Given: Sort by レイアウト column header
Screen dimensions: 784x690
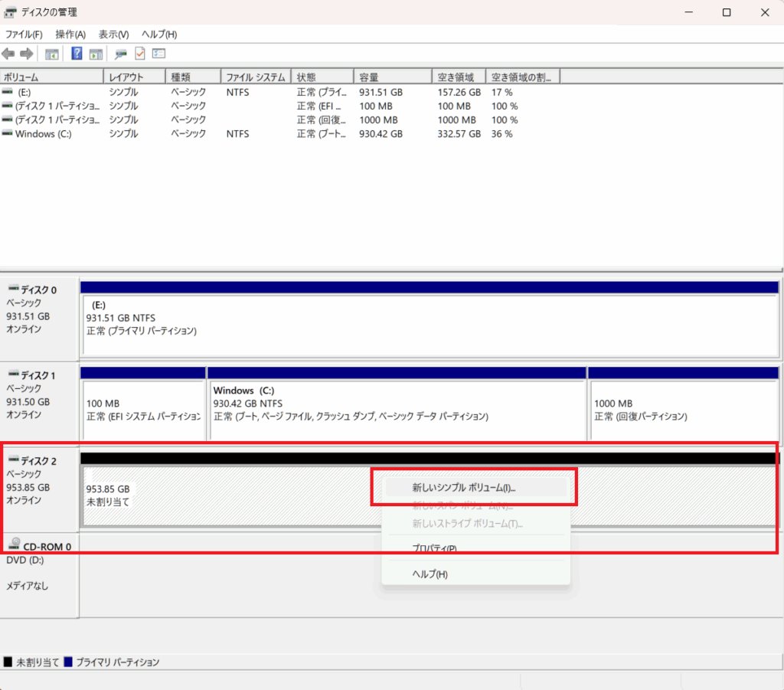Looking at the screenshot, I should [x=135, y=77].
